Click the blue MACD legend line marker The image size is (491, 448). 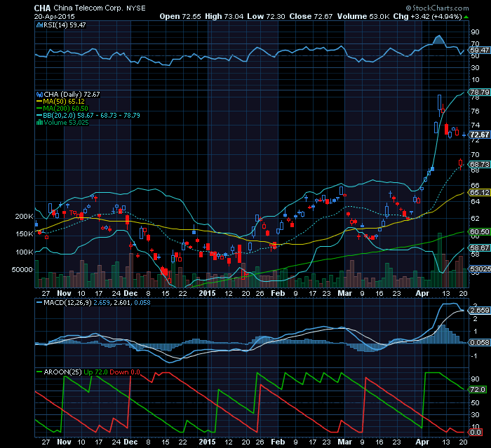click(39, 303)
